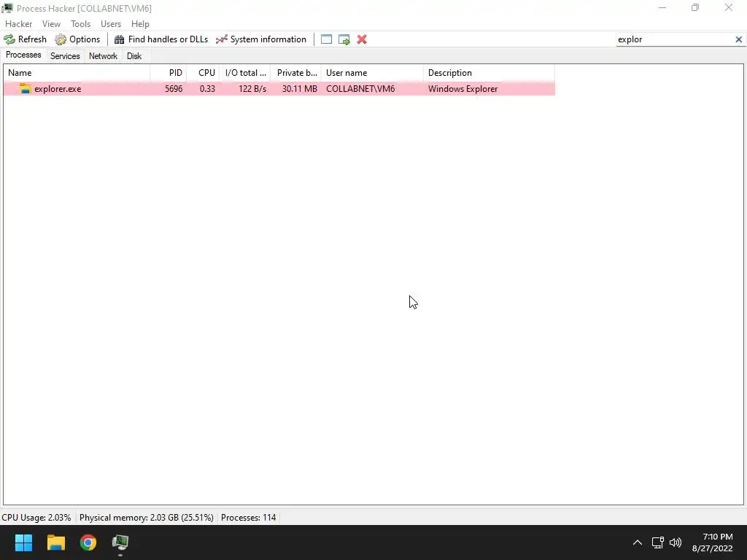
Task: Click the 30.11 MB private bytes value
Action: tap(299, 89)
